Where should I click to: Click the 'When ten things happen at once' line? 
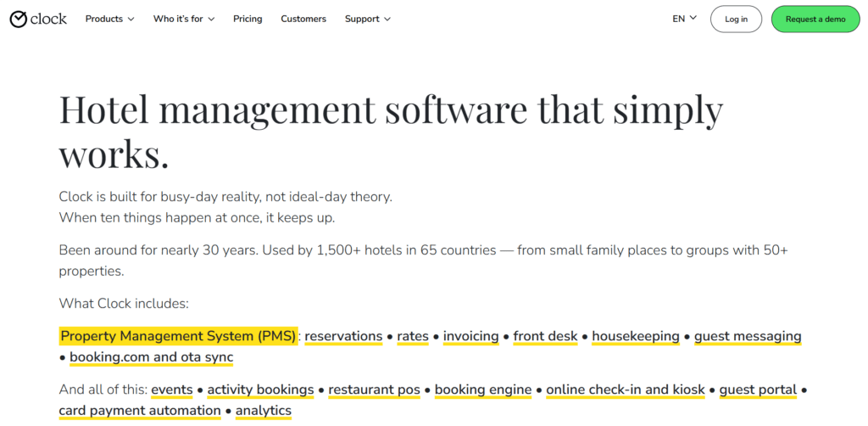pyautogui.click(x=197, y=218)
